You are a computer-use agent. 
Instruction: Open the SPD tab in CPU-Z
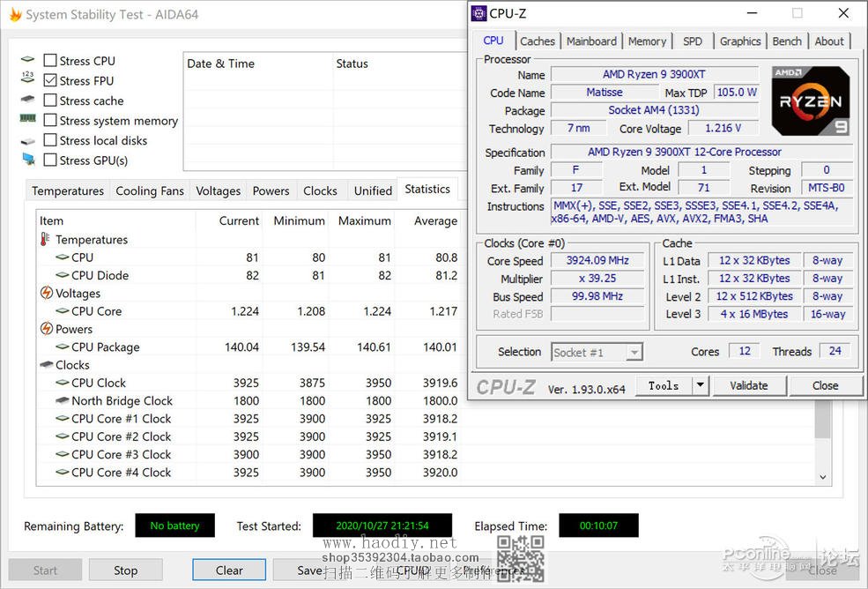click(x=693, y=41)
